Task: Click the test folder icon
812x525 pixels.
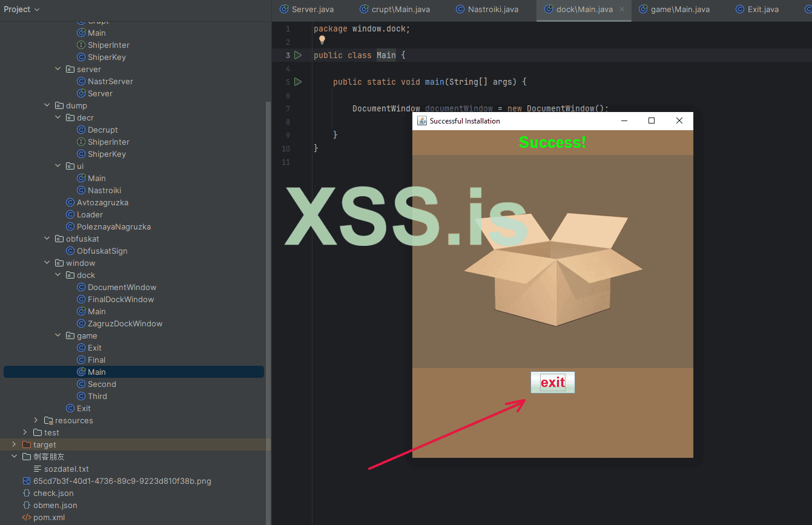Action: 38,432
